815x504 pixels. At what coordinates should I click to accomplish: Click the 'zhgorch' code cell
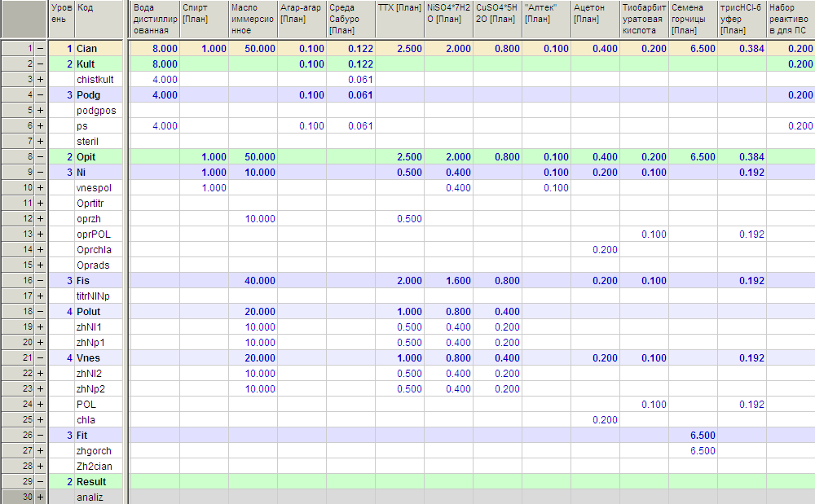click(x=99, y=450)
